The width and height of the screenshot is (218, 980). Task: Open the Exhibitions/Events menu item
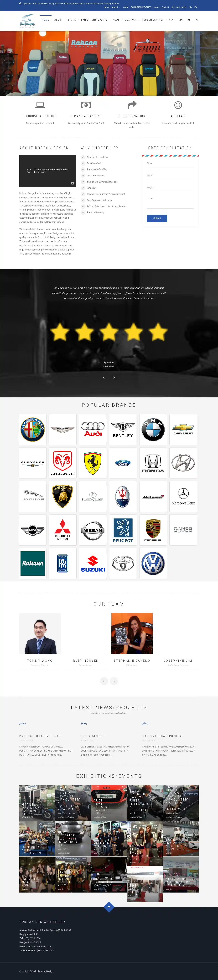coord(94,20)
